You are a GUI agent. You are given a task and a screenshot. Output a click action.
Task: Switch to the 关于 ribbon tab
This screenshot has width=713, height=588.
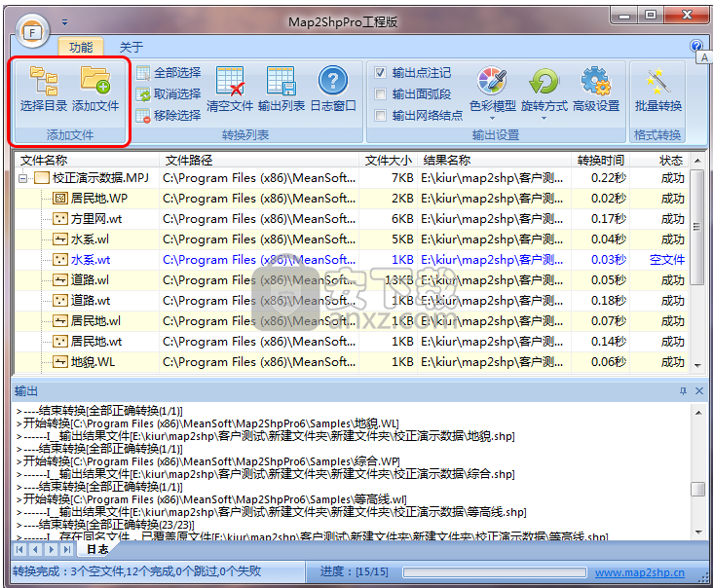(131, 47)
